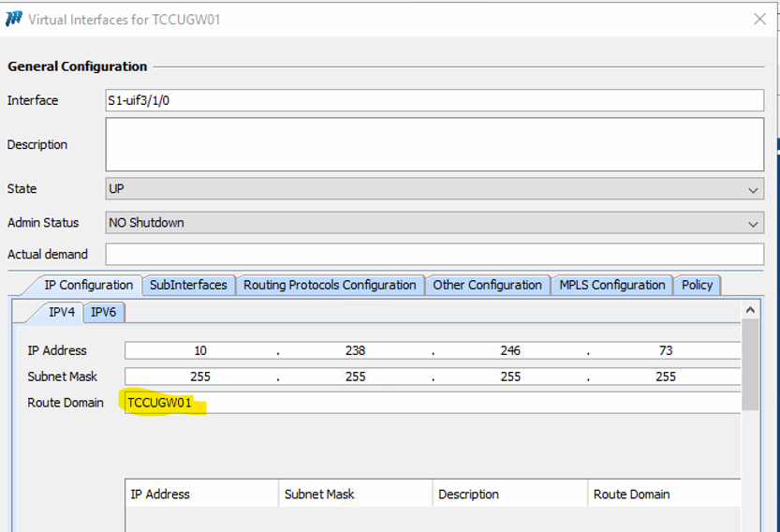This screenshot has height=532, width=780.
Task: Click the Actual demand input field
Action: tap(434, 254)
